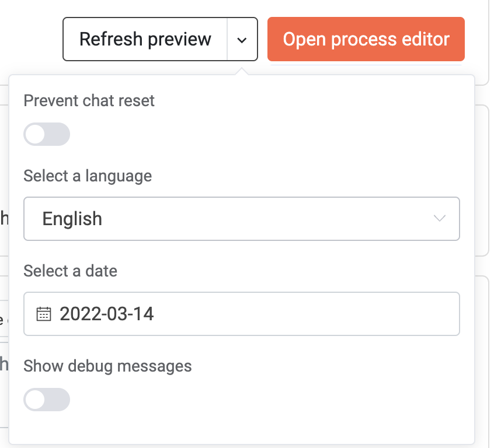Screen dimensions: 494x448
Task: Turn on Show debug messages
Action: point(47,400)
